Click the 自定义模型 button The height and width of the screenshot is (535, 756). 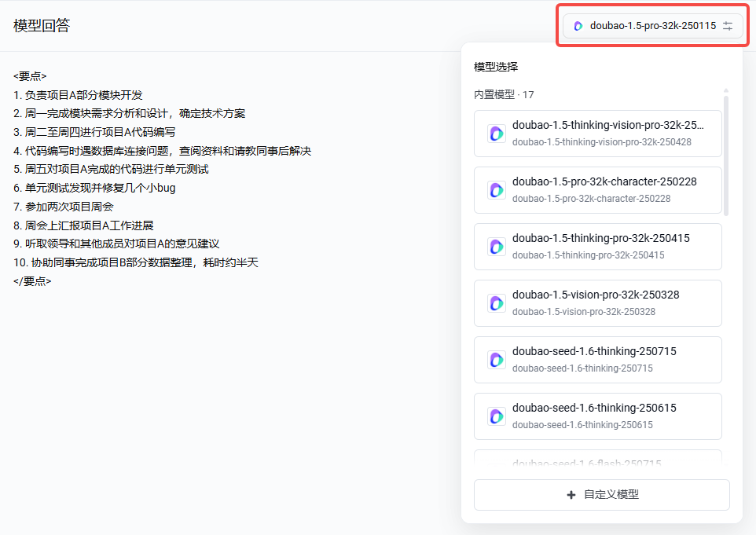[602, 494]
